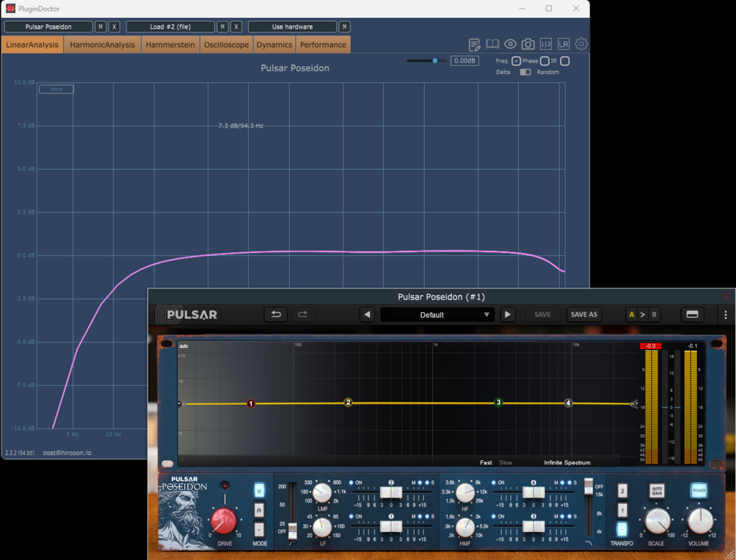Click EQ band node 4 on the curve
Screen dimensions: 736x560
(568, 403)
